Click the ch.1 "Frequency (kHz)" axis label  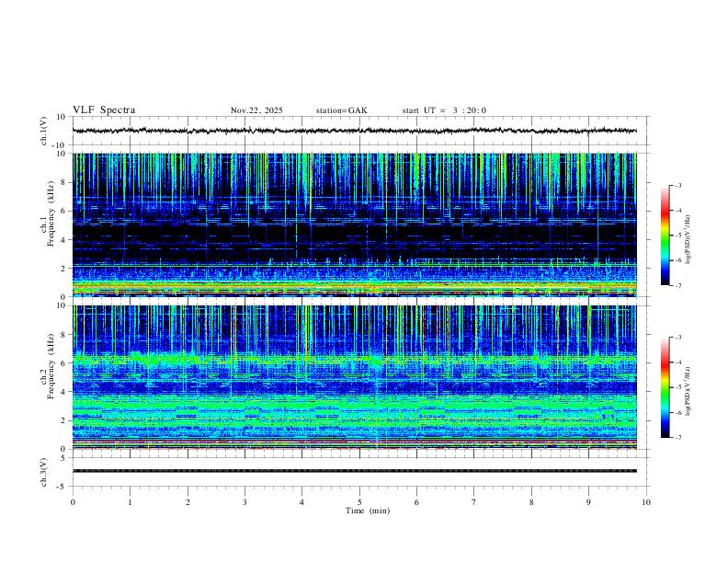coord(51,213)
